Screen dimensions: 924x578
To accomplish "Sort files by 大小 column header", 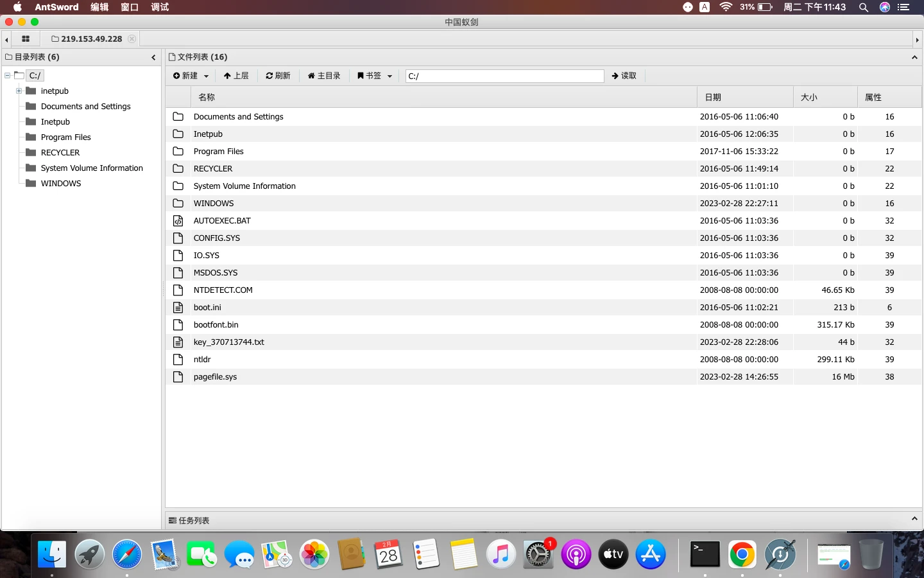I will 825,97.
